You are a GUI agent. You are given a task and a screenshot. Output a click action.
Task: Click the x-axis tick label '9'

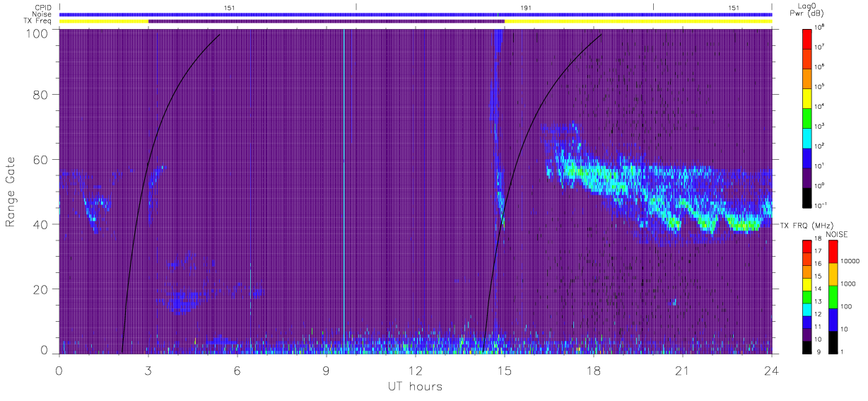[327, 370]
